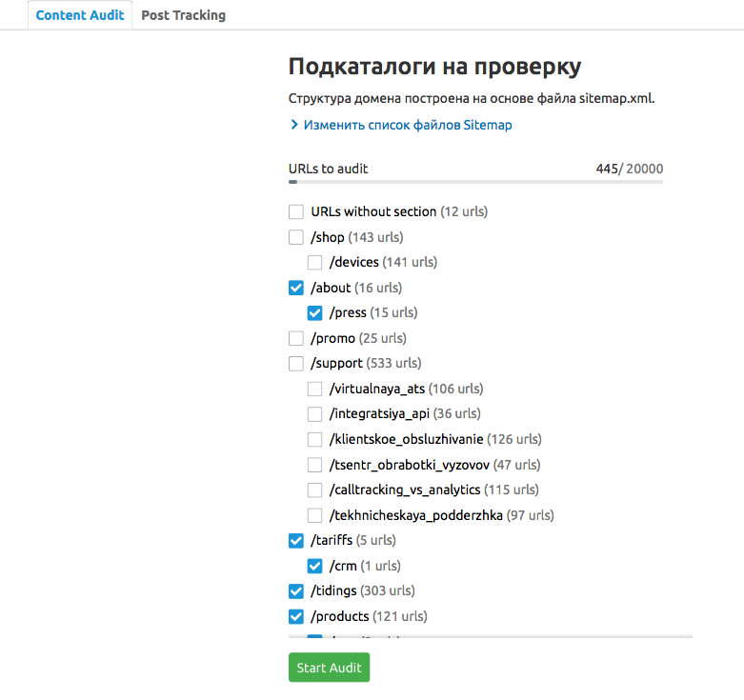Uncheck the /tariffs checkbox

point(296,540)
